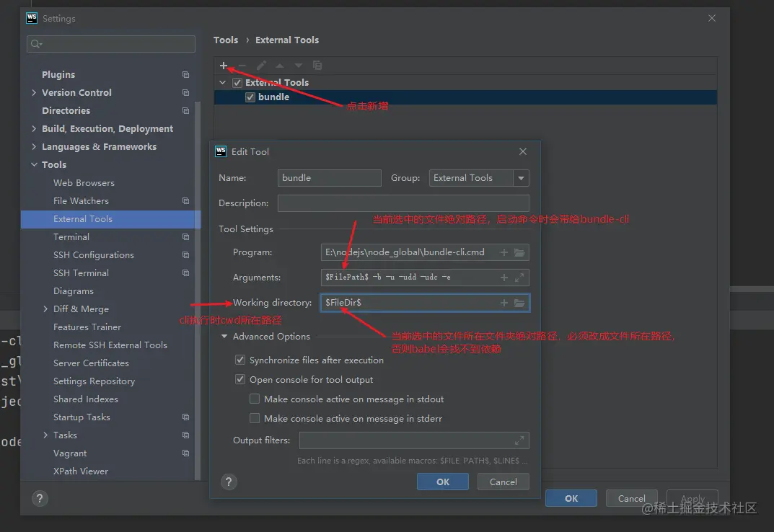Click into the Settings search box
The width and height of the screenshot is (774, 532).
[111, 44]
